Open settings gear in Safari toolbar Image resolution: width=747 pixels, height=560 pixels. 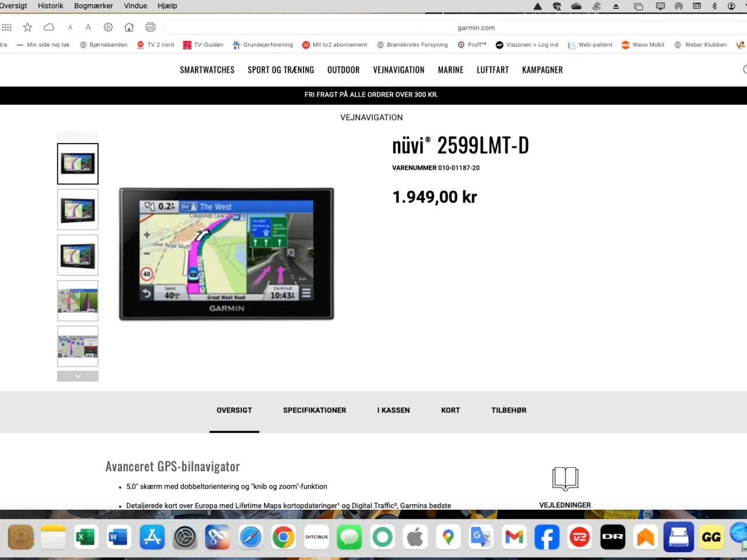click(x=109, y=27)
